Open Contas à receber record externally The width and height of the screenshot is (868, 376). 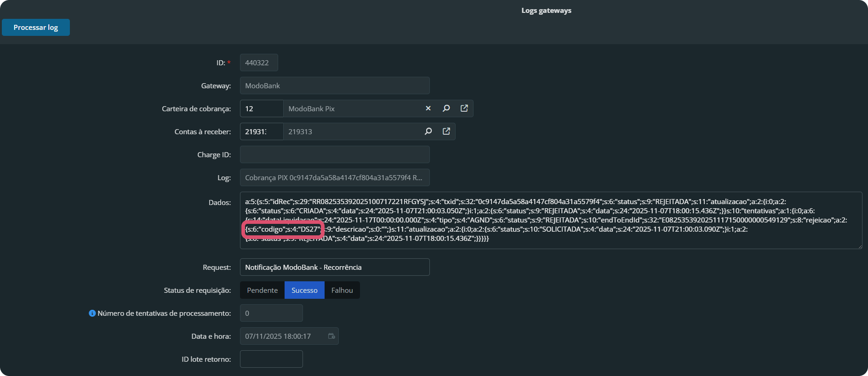click(x=446, y=131)
